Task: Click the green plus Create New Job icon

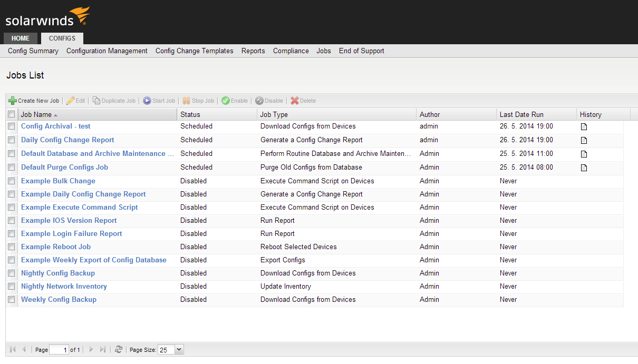Action: (x=13, y=101)
